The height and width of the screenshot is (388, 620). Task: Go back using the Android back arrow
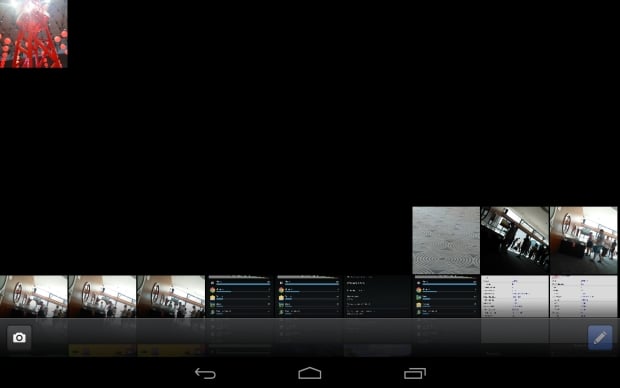[x=206, y=373]
